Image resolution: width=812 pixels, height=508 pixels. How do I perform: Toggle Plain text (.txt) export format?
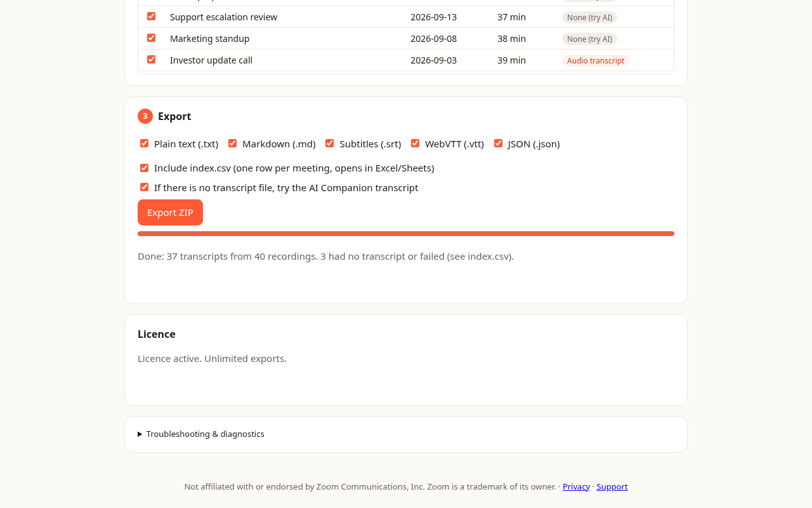[144, 144]
